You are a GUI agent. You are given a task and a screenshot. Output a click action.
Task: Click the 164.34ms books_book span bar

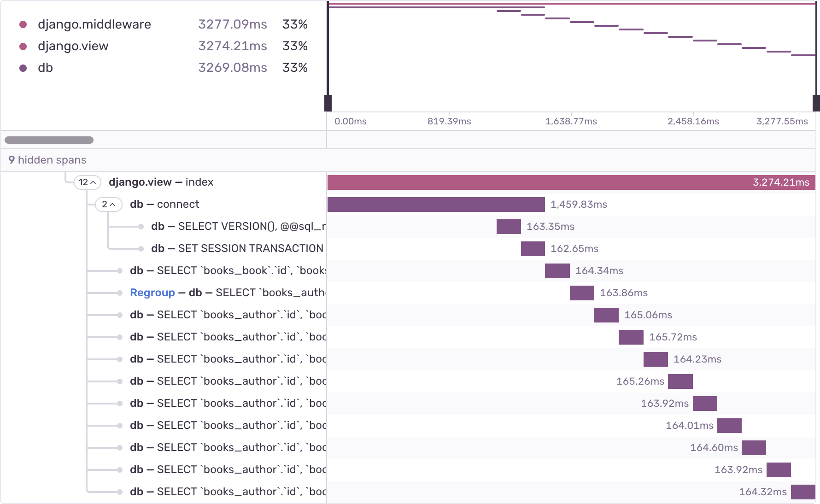(557, 271)
